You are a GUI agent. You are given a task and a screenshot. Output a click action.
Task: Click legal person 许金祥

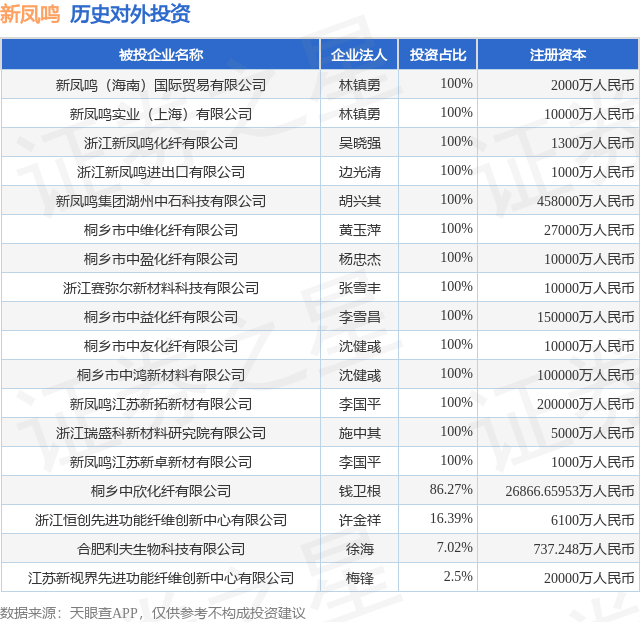[360, 520]
